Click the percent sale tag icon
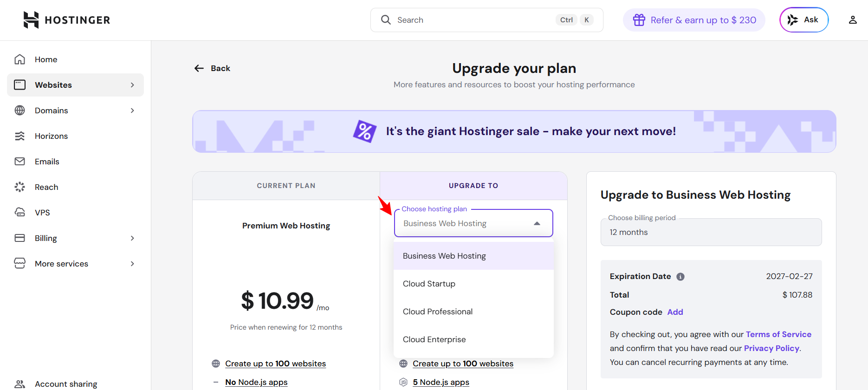 [365, 131]
